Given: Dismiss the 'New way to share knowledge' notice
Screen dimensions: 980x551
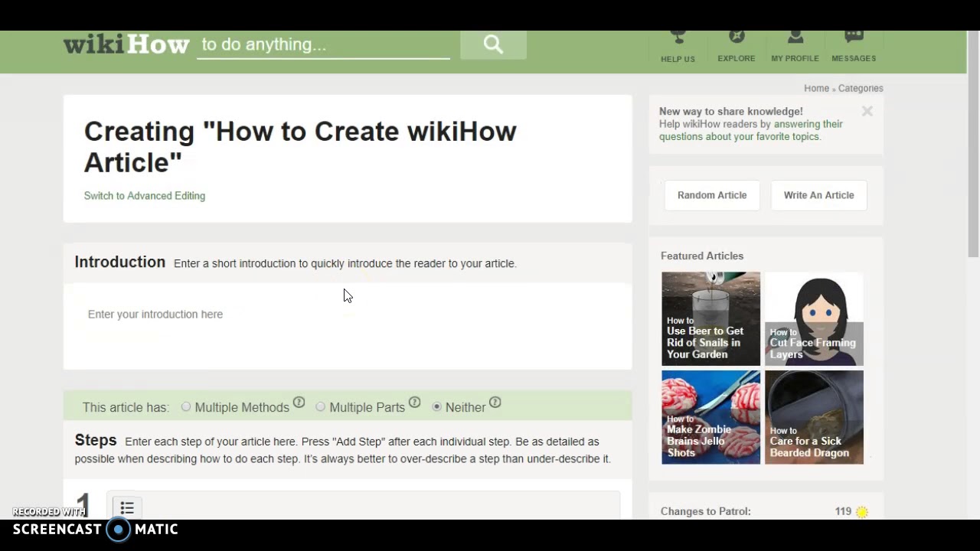Looking at the screenshot, I should pos(867,112).
